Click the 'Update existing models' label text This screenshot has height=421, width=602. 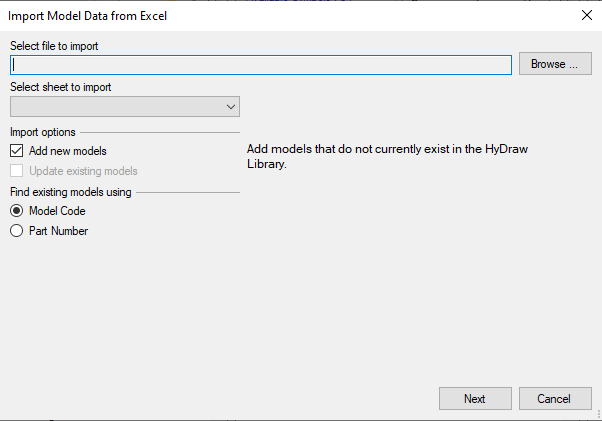pos(83,171)
